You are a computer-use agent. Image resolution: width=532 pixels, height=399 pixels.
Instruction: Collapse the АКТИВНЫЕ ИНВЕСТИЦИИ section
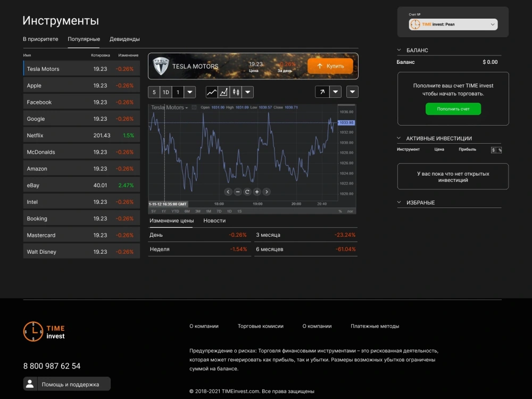[x=399, y=138]
